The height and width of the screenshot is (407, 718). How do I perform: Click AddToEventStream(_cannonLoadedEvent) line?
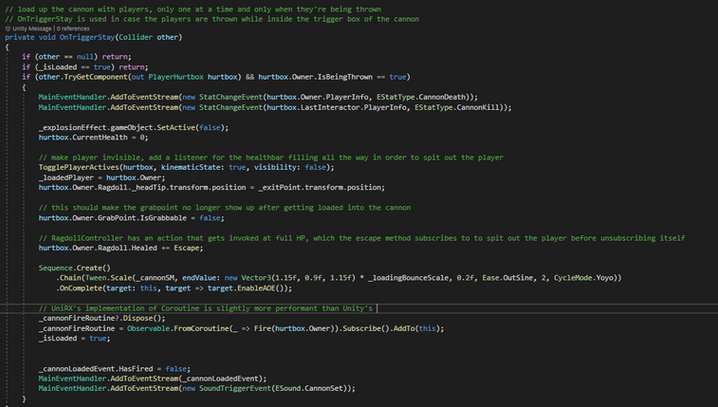pos(152,379)
